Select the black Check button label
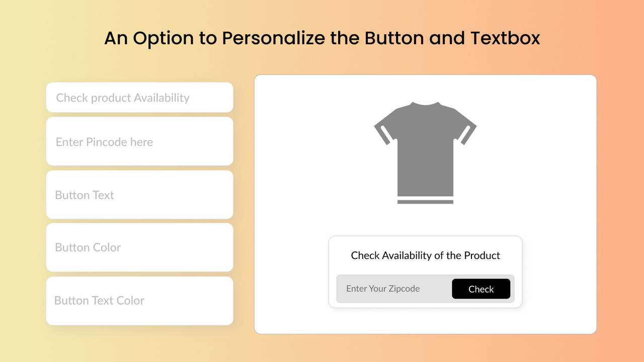The image size is (644, 362). (x=480, y=289)
